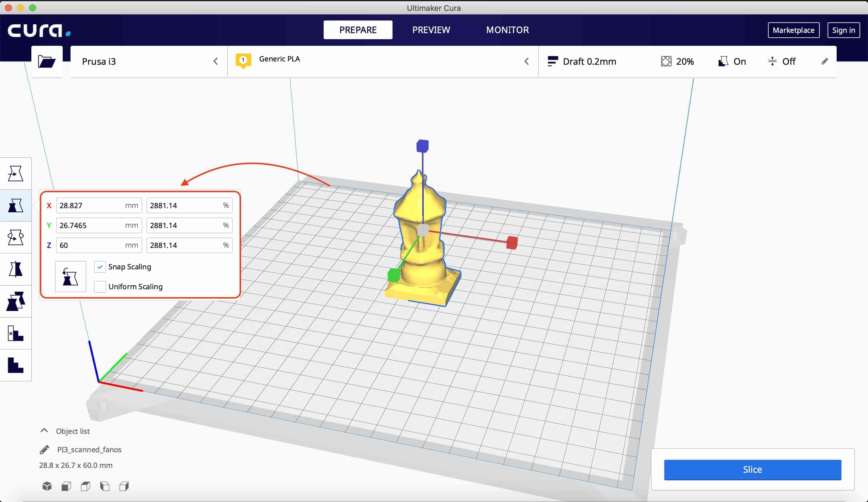Switch to front view cube icon
868x502 pixels.
pos(66,486)
